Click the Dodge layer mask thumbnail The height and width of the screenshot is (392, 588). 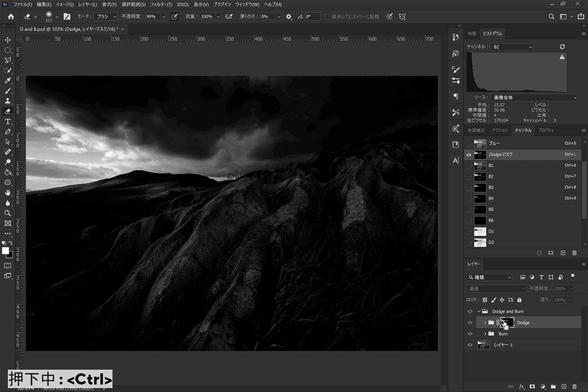pos(509,322)
